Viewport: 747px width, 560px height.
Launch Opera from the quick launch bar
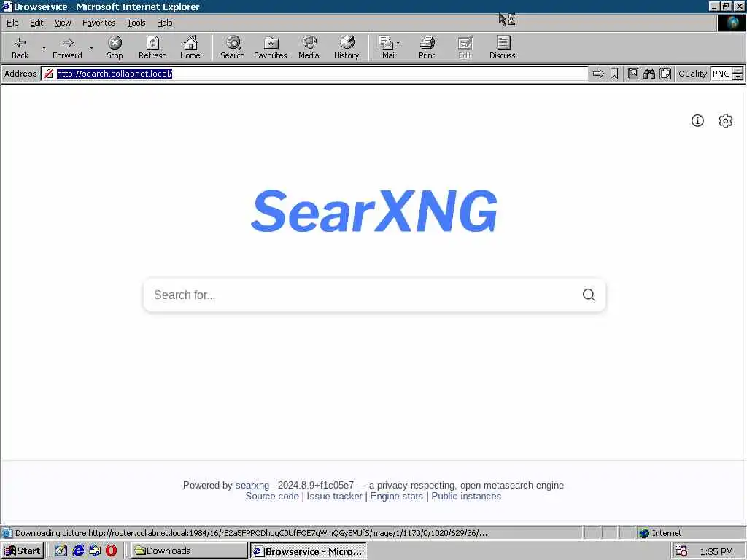(111, 551)
